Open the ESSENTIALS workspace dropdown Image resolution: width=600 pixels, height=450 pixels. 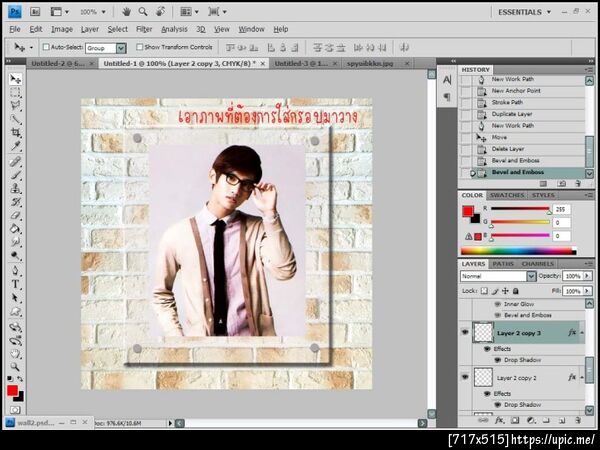pyautogui.click(x=525, y=12)
